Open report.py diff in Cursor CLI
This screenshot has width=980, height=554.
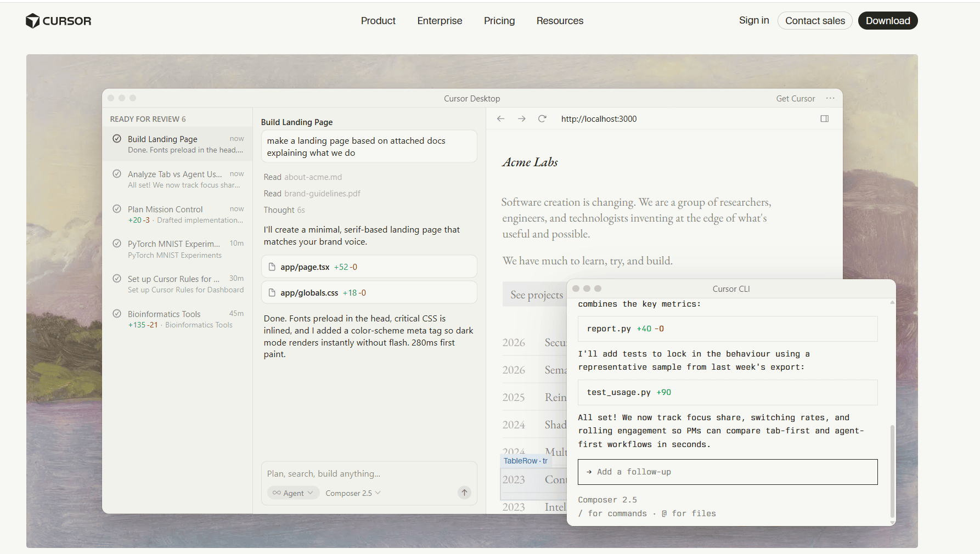point(728,329)
